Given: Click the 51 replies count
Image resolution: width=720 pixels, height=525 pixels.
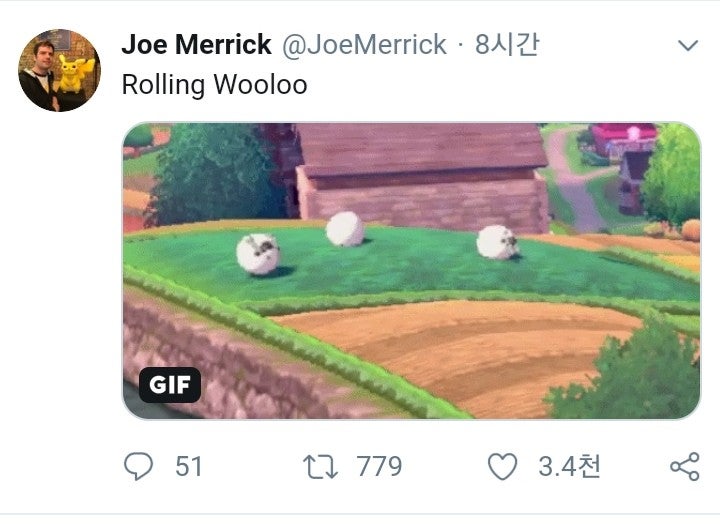Looking at the screenshot, I should [189, 466].
